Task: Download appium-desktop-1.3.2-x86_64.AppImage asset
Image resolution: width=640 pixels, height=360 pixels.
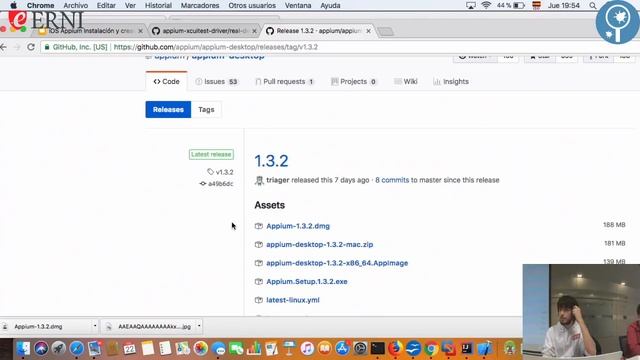Action: click(337, 263)
